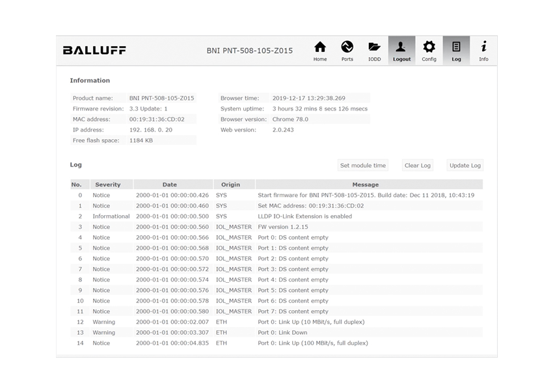
Task: Click the Severity column header
Action: click(x=111, y=185)
